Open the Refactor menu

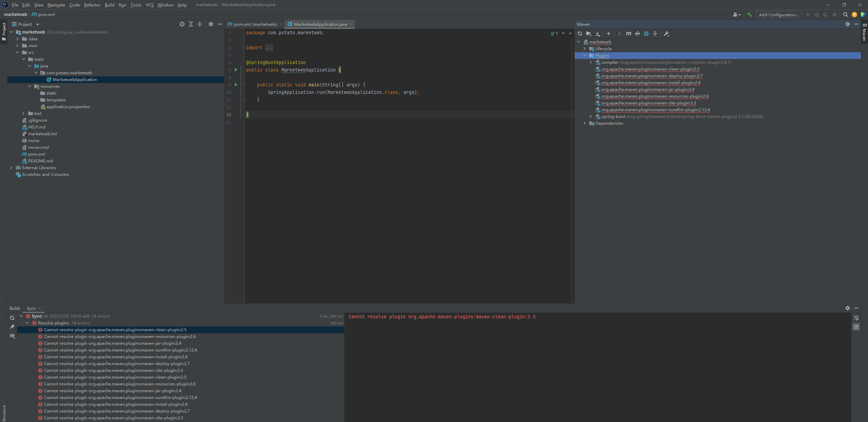coord(92,5)
